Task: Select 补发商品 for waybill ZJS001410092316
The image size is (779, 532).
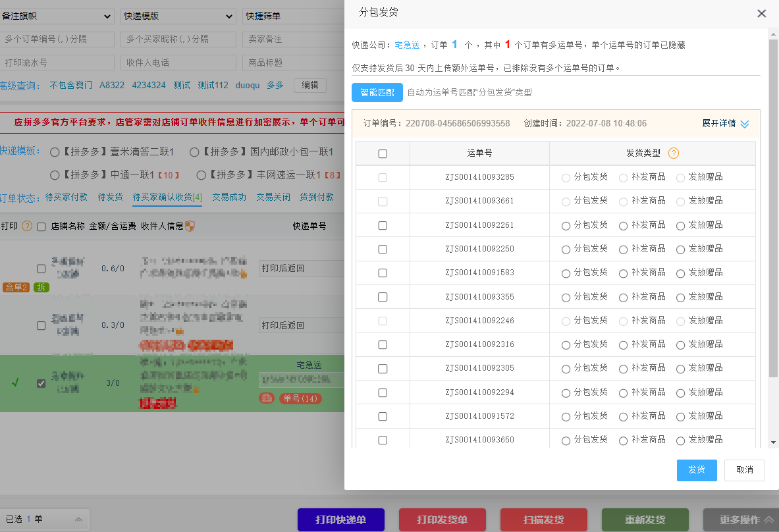Action: point(623,345)
